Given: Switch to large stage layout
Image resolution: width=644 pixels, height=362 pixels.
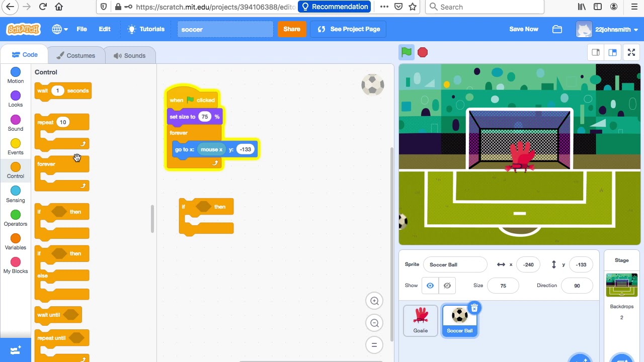Looking at the screenshot, I should (612, 52).
